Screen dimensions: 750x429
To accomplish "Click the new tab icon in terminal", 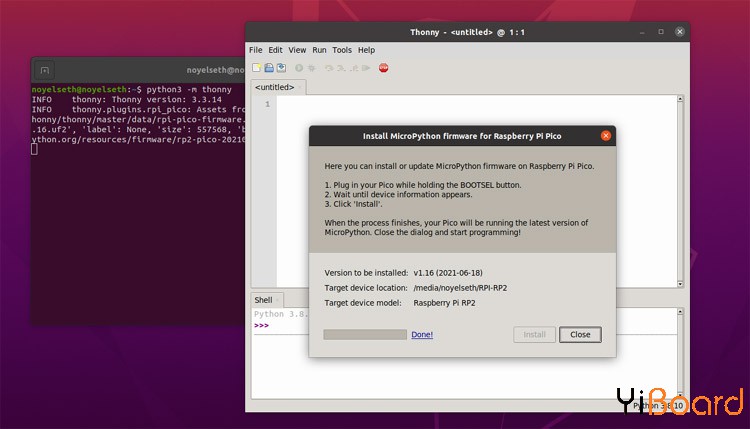I will (x=44, y=70).
